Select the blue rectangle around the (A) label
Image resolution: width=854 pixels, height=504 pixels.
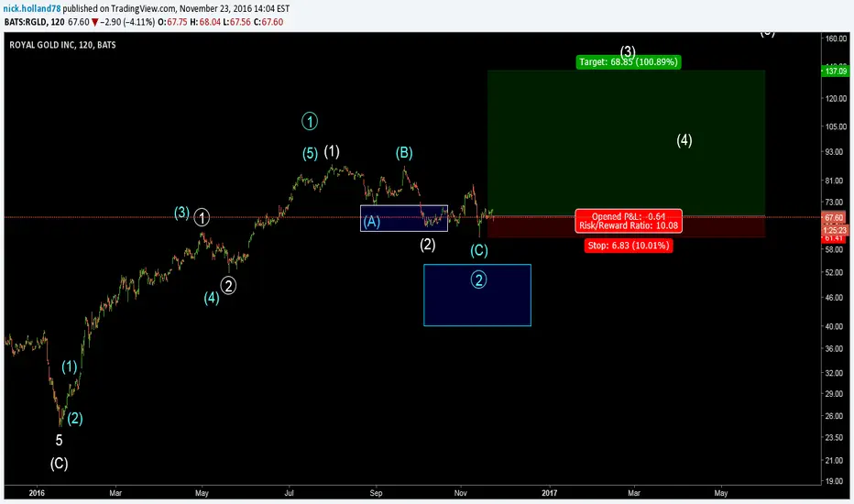tap(404, 218)
